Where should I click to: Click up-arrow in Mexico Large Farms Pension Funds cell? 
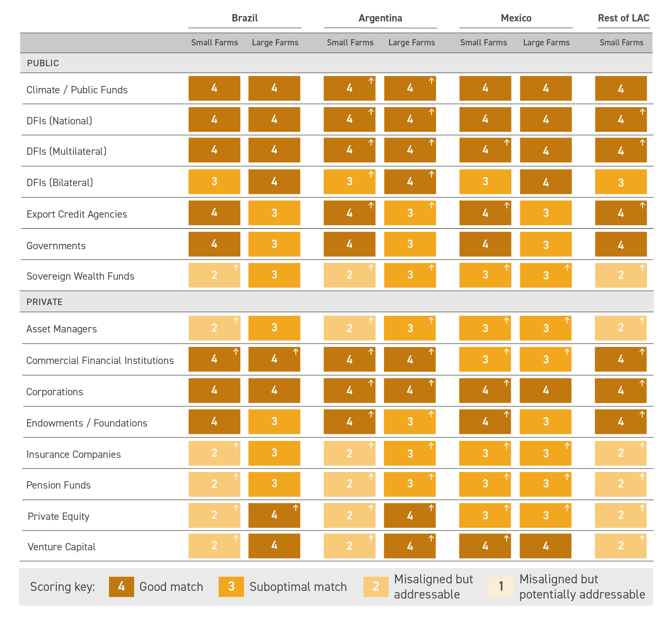567,476
